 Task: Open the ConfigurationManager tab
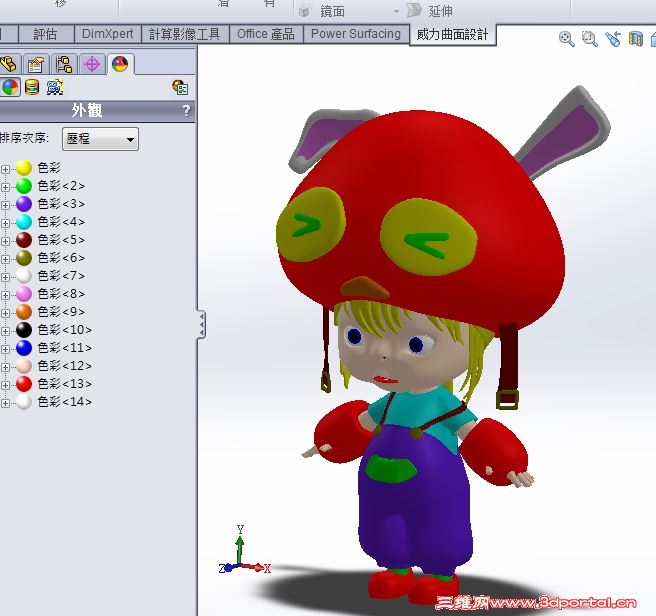(x=64, y=64)
